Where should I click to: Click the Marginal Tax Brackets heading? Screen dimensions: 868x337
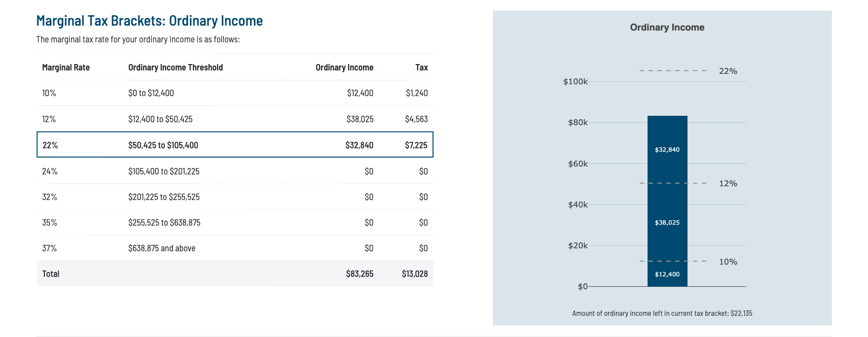(149, 21)
